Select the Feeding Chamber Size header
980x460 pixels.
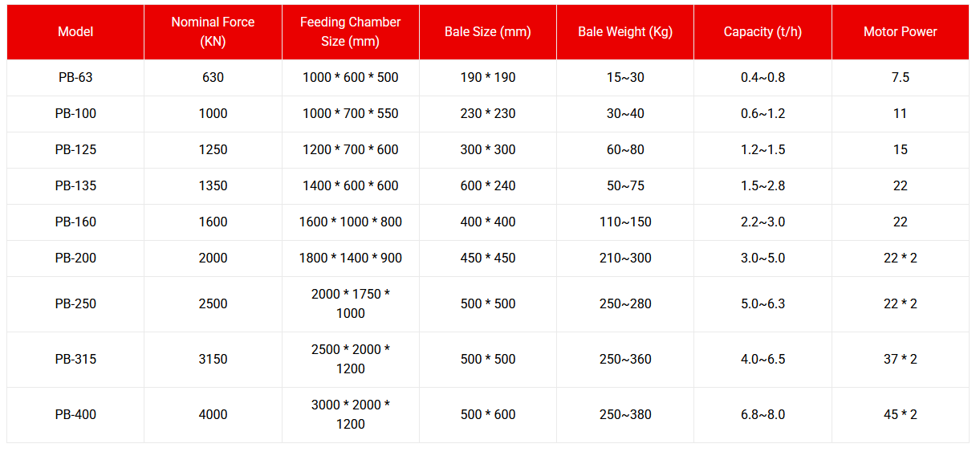(x=350, y=32)
